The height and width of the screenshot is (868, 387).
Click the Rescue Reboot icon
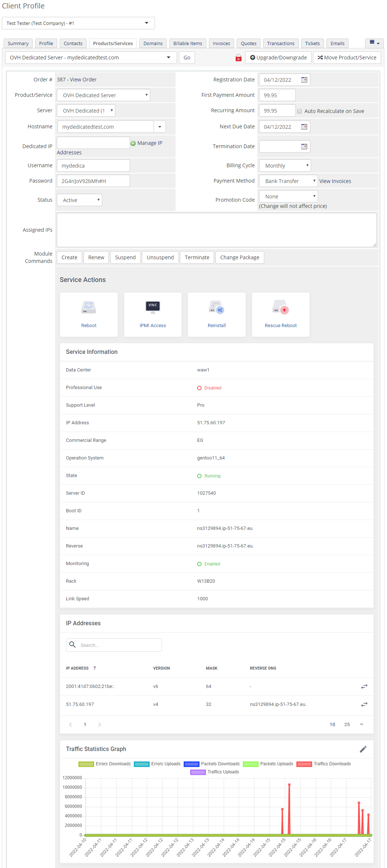(x=281, y=307)
